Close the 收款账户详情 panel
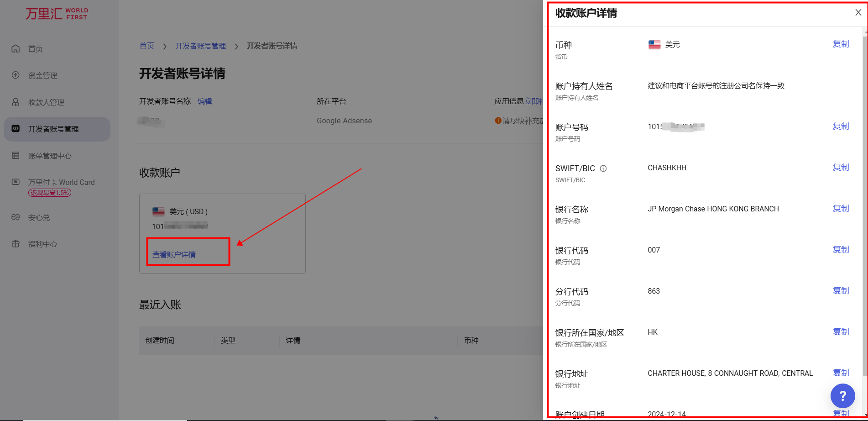Screen dimensions: 868x421 858,13
